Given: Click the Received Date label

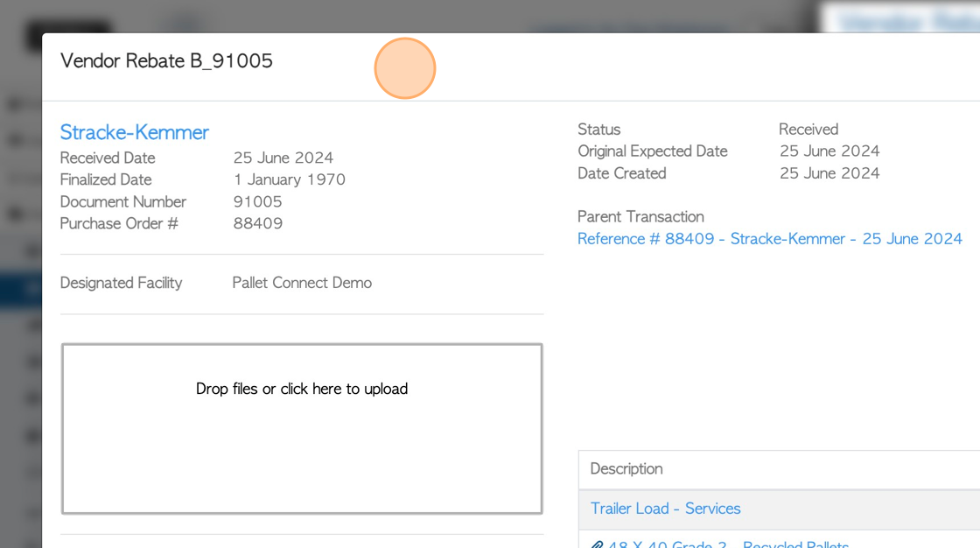Looking at the screenshot, I should (108, 158).
